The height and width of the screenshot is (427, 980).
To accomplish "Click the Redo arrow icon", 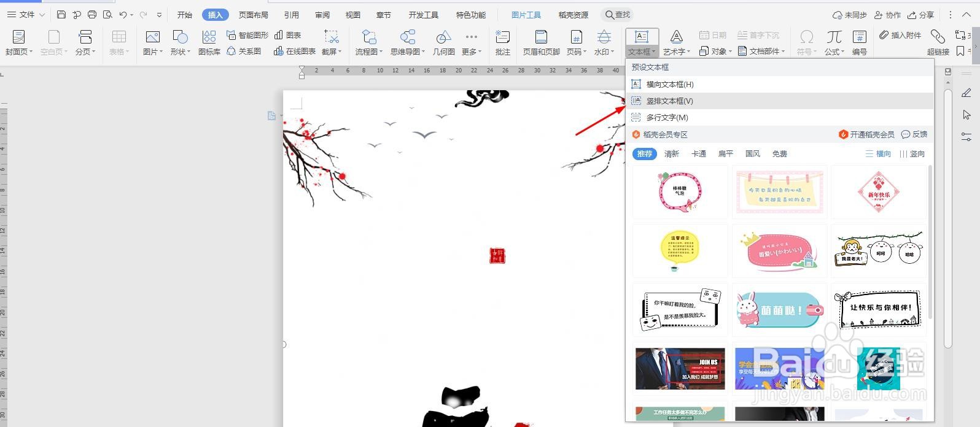I will tap(143, 15).
